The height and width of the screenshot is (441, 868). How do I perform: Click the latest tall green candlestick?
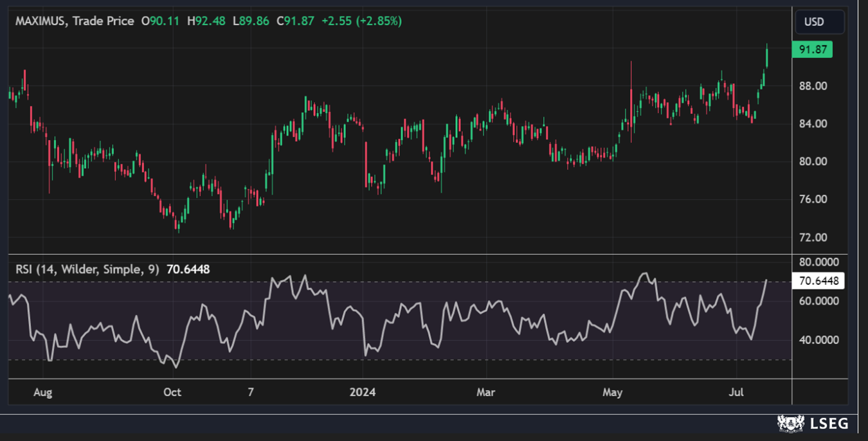(x=766, y=57)
